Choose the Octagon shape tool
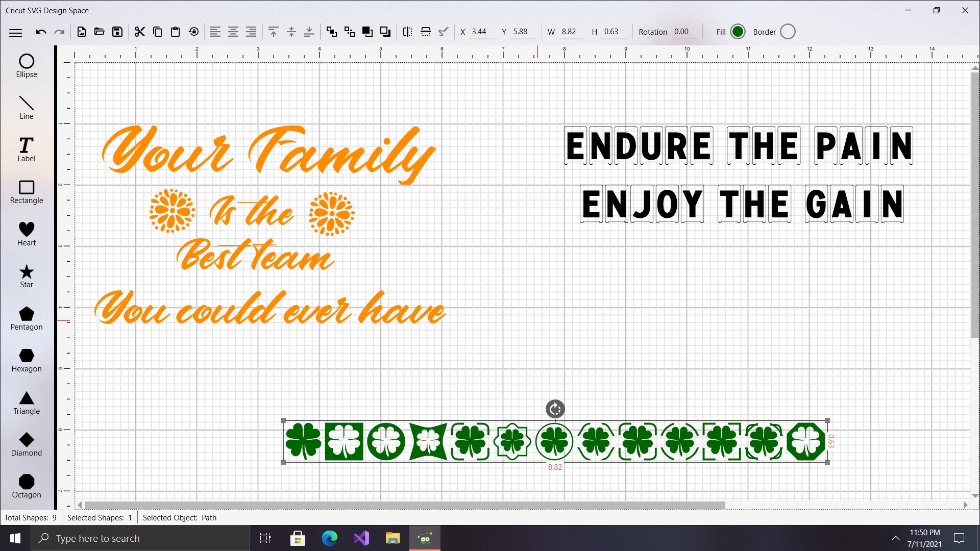Screen dimensions: 980x551 click(x=27, y=486)
